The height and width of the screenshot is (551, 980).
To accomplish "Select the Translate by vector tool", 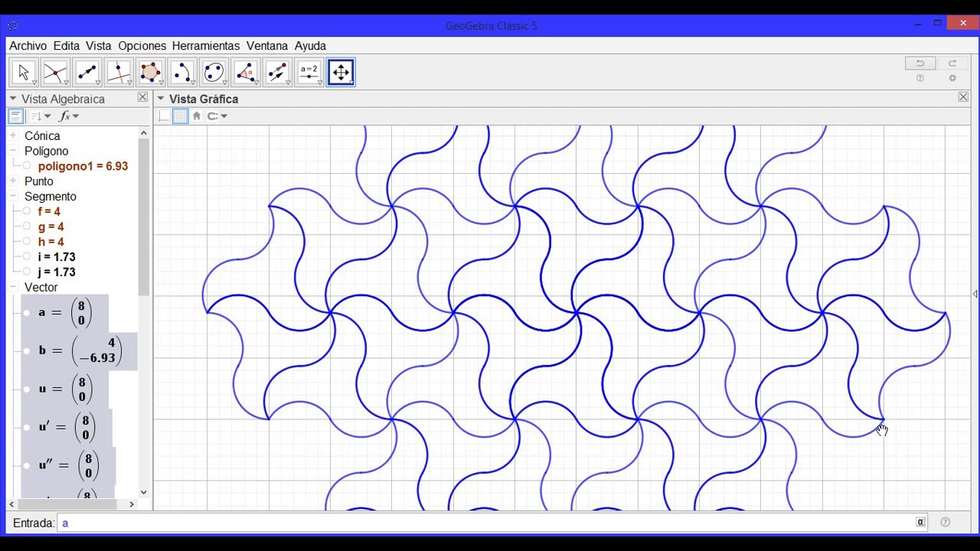I will 278,73.
